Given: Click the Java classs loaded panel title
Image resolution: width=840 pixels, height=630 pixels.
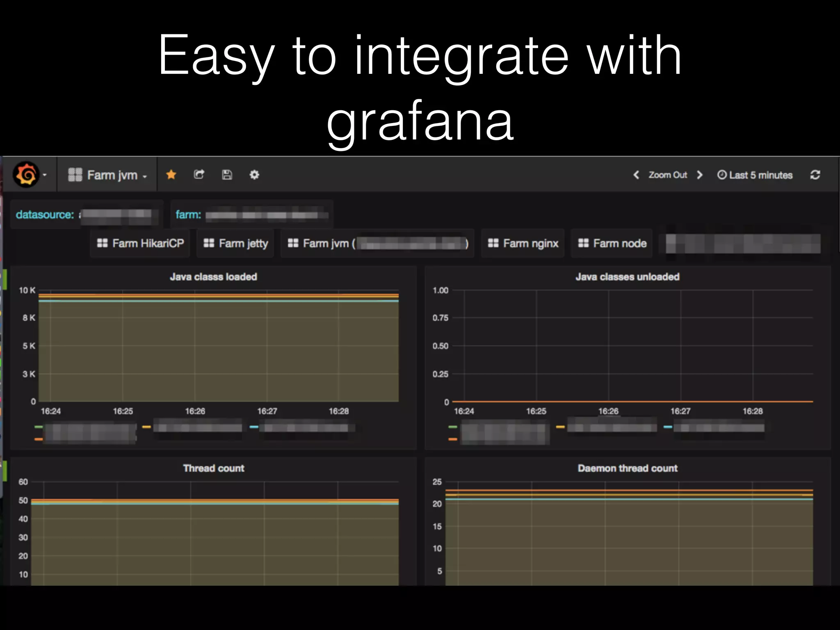Looking at the screenshot, I should click(213, 277).
